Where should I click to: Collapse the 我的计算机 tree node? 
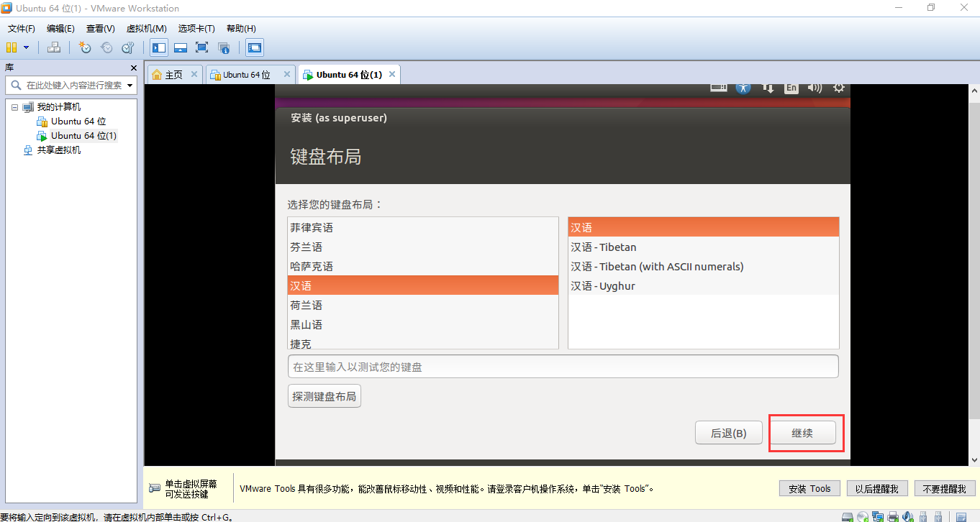pos(14,107)
